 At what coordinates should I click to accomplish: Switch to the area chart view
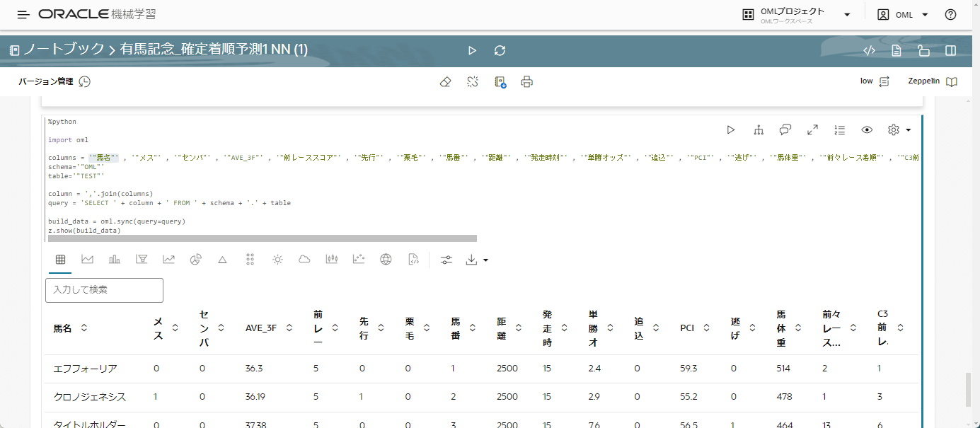[87, 260]
